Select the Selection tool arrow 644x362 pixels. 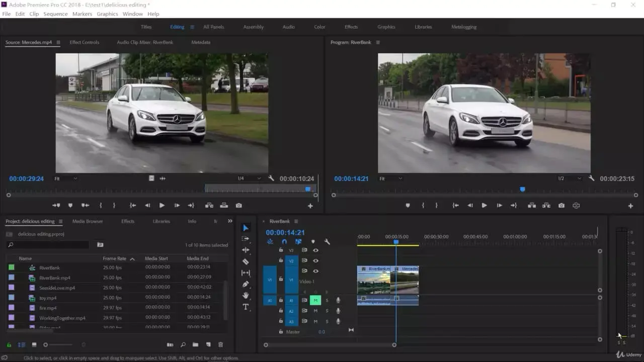pyautogui.click(x=246, y=228)
